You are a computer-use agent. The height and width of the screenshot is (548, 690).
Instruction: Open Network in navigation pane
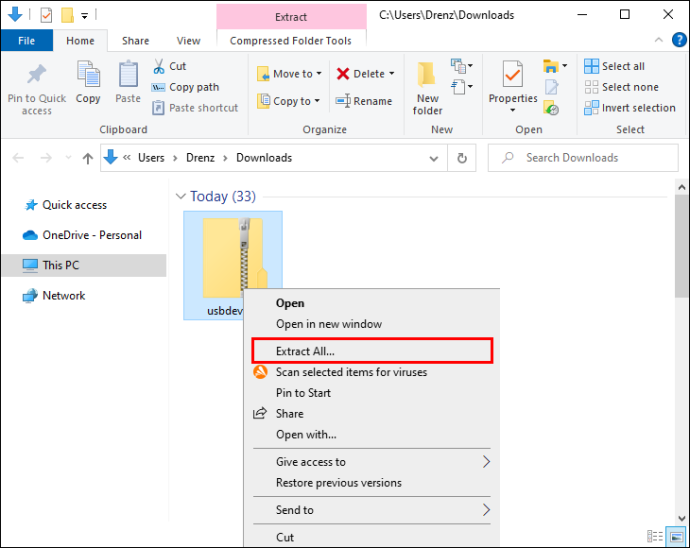[53, 295]
